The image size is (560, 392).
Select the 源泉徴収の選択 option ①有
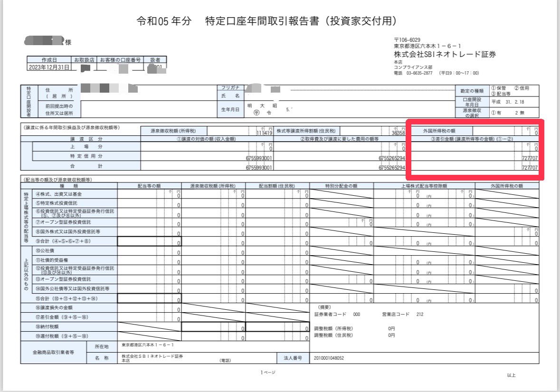click(x=495, y=113)
